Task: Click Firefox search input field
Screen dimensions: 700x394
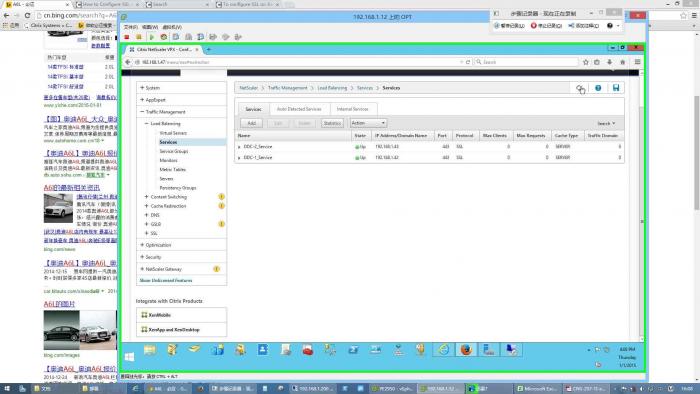Action: pos(526,62)
